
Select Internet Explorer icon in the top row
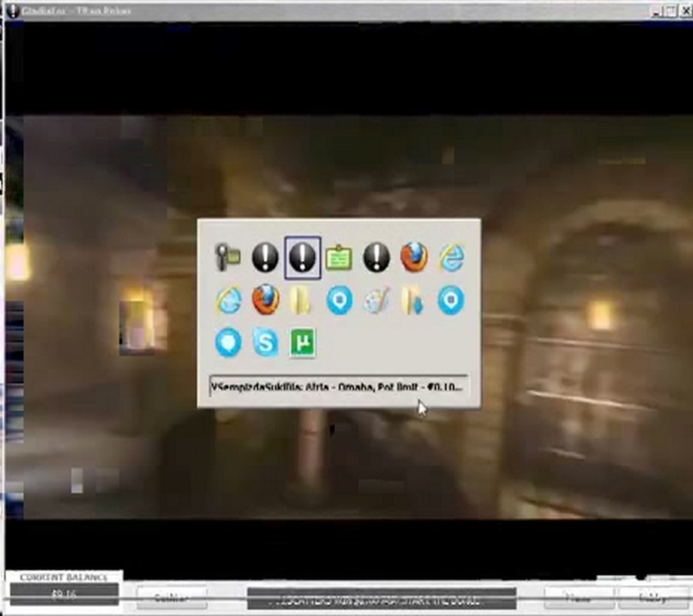pyautogui.click(x=451, y=257)
